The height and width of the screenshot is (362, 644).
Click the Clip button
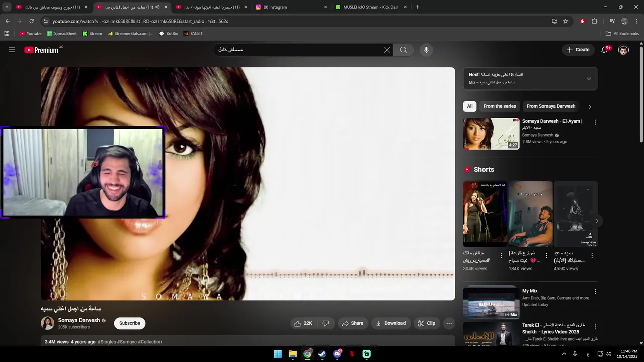427,323
